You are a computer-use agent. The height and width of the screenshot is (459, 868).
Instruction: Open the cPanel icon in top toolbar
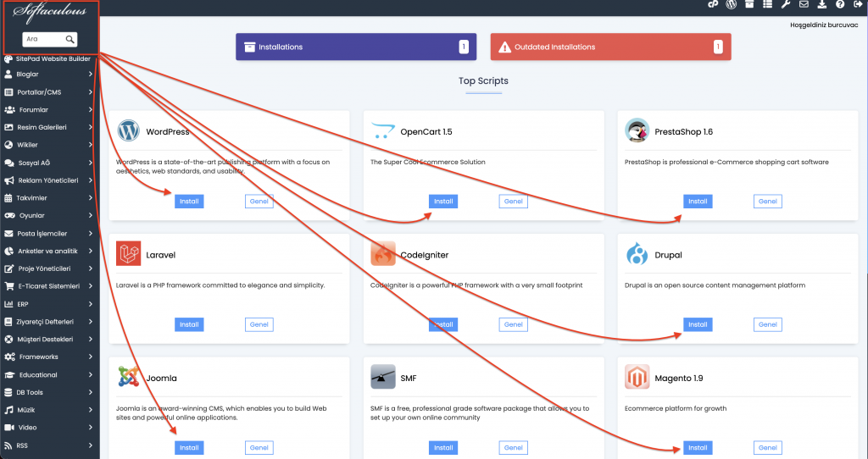click(713, 5)
